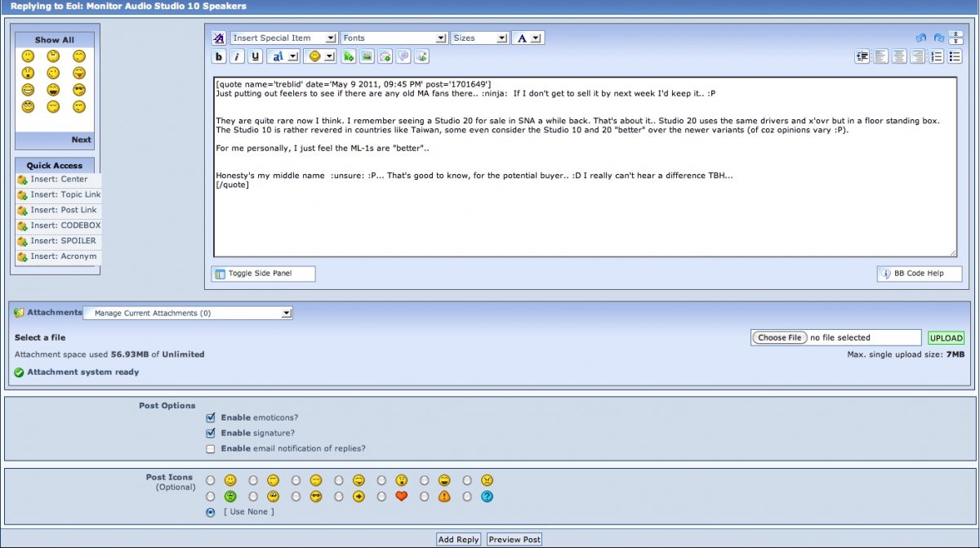Insert a numbered list
This screenshot has height=548, width=980.
pos(937,56)
